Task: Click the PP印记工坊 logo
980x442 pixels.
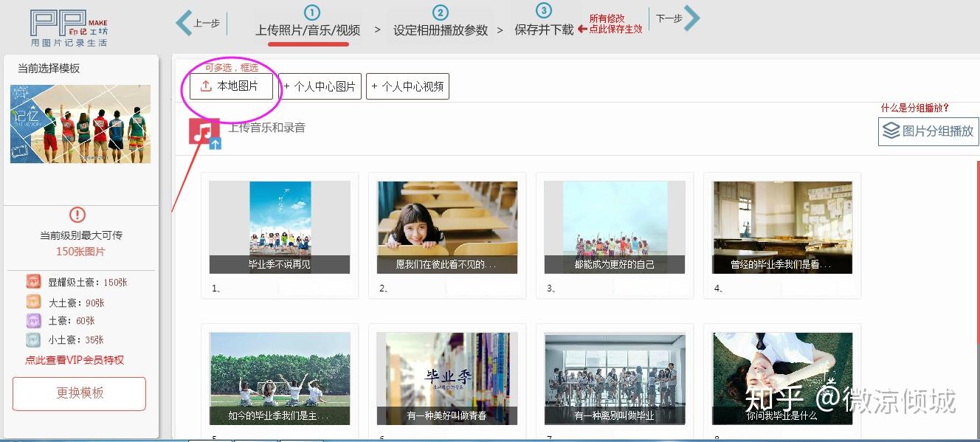Action: pyautogui.click(x=69, y=28)
